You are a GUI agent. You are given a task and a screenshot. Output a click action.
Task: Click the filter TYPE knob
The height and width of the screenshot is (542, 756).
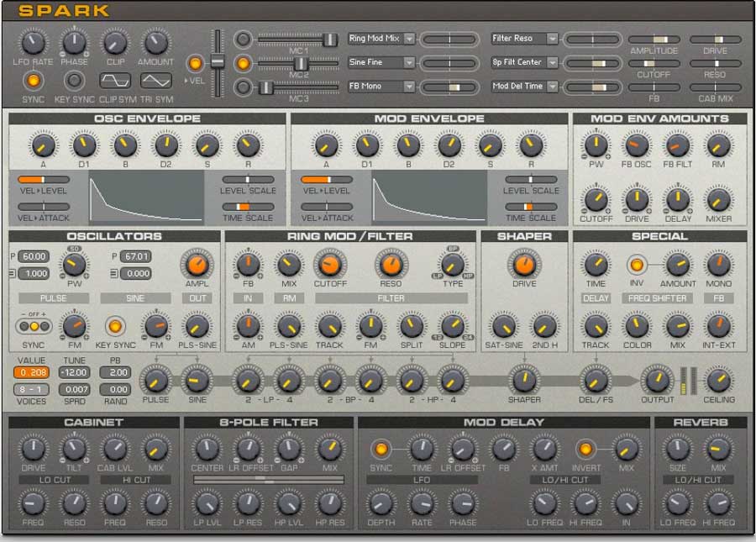[453, 265]
